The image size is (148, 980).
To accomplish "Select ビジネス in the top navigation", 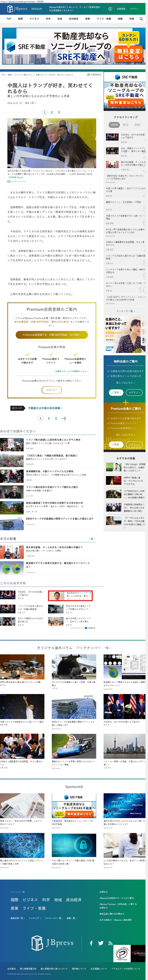I will (34, 19).
